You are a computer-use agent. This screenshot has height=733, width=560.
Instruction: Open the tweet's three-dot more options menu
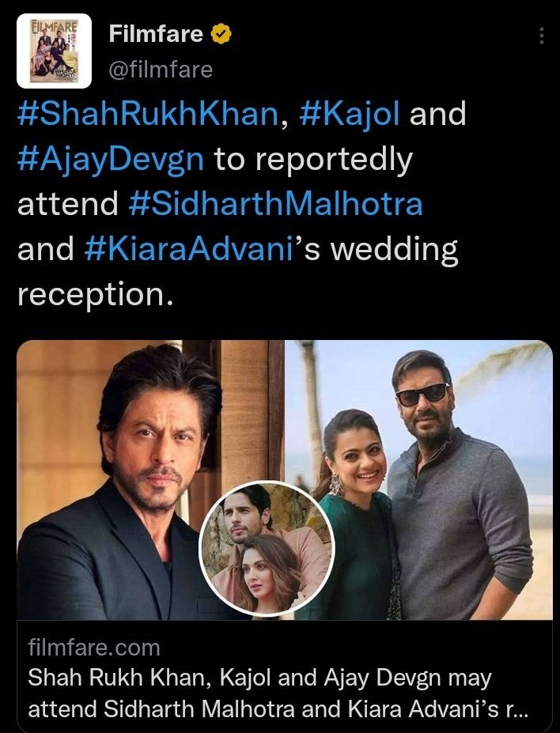coord(542,36)
